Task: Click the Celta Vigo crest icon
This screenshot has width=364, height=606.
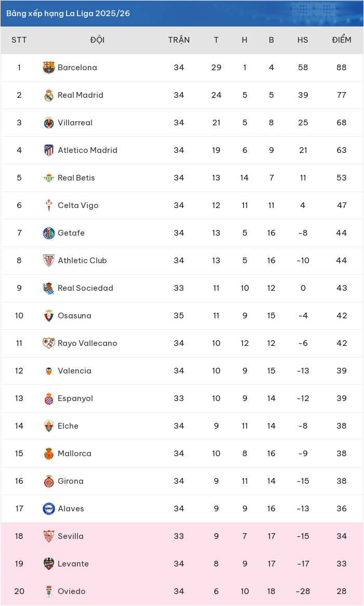Action: [x=49, y=205]
